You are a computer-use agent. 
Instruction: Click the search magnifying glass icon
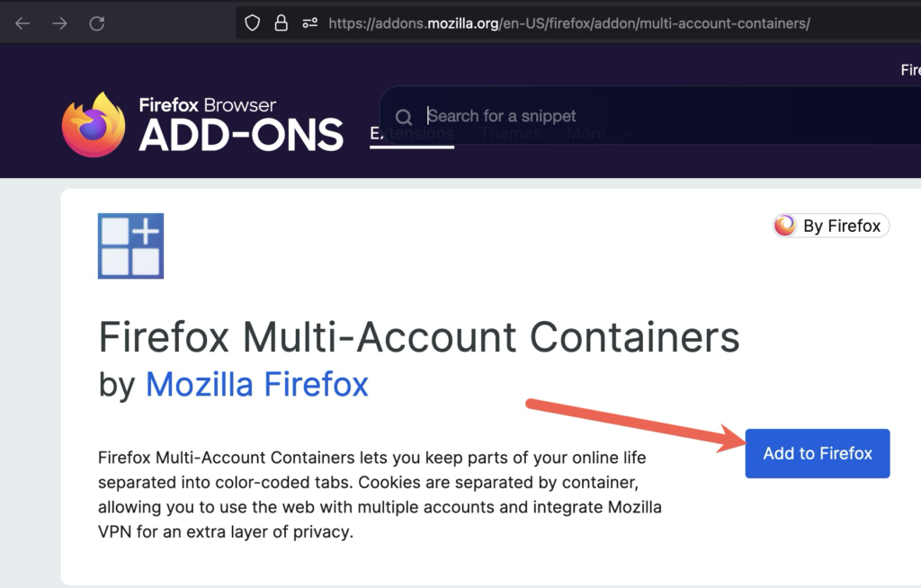[404, 117]
